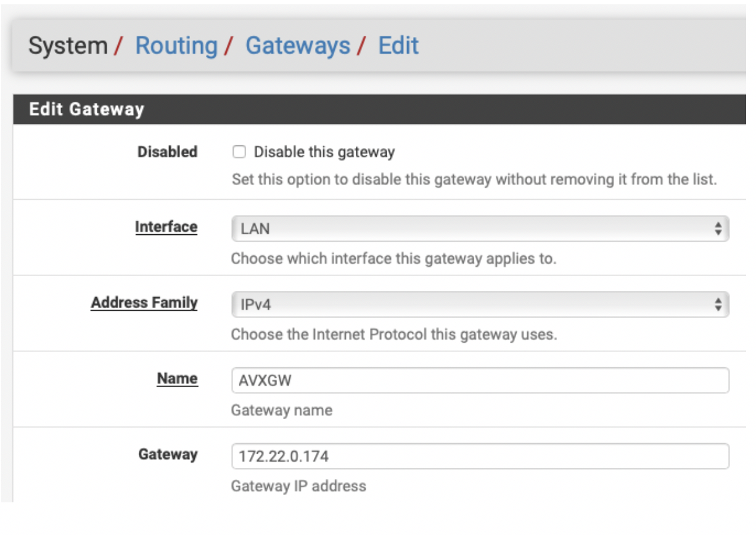Image resolution: width=756 pixels, height=535 pixels.
Task: Tick the Disable this gateway checkbox
Action: pos(239,152)
